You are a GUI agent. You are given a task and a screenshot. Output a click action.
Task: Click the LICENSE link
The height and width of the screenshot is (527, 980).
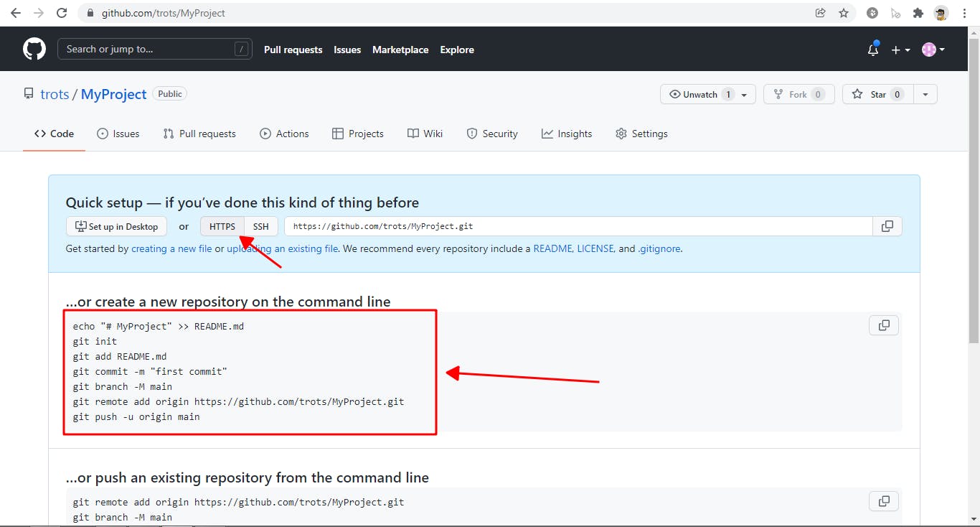tap(595, 248)
